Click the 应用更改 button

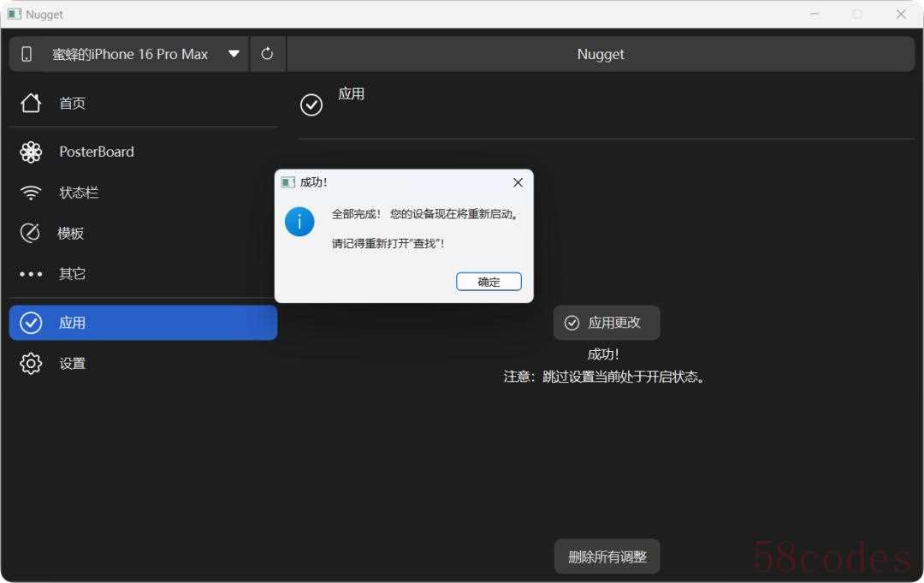click(606, 323)
